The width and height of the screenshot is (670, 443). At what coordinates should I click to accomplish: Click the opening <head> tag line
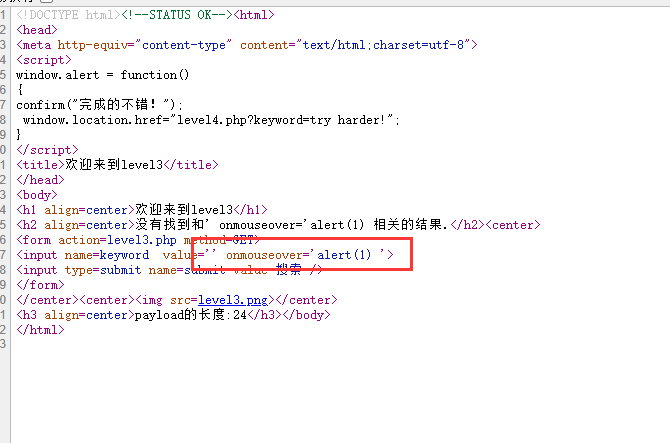(37, 30)
